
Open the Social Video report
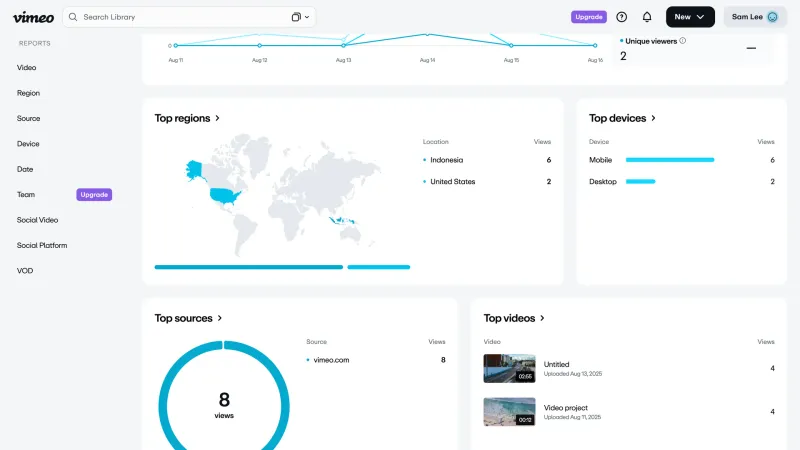click(x=37, y=220)
